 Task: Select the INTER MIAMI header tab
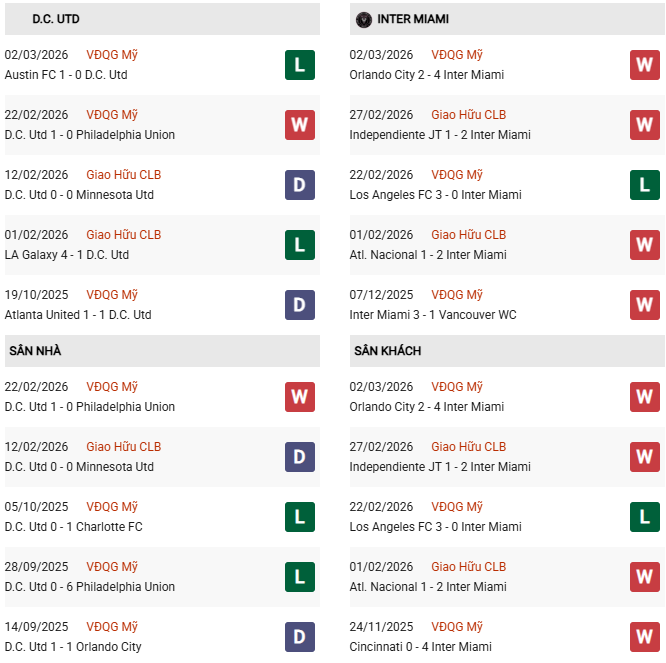[413, 19]
